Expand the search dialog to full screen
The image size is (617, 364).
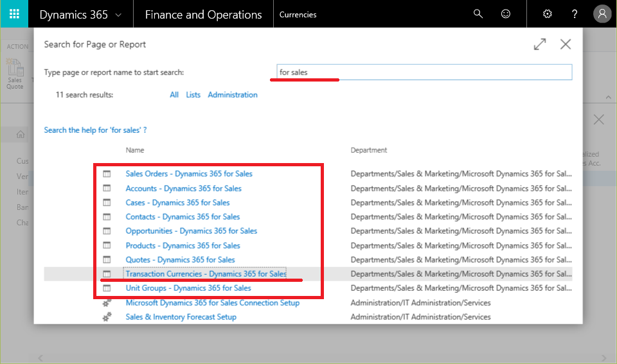pos(540,44)
